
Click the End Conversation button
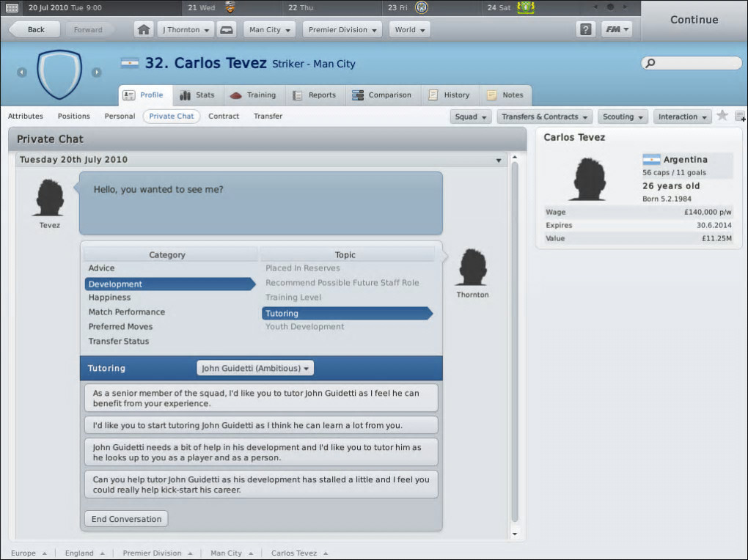tap(126, 519)
